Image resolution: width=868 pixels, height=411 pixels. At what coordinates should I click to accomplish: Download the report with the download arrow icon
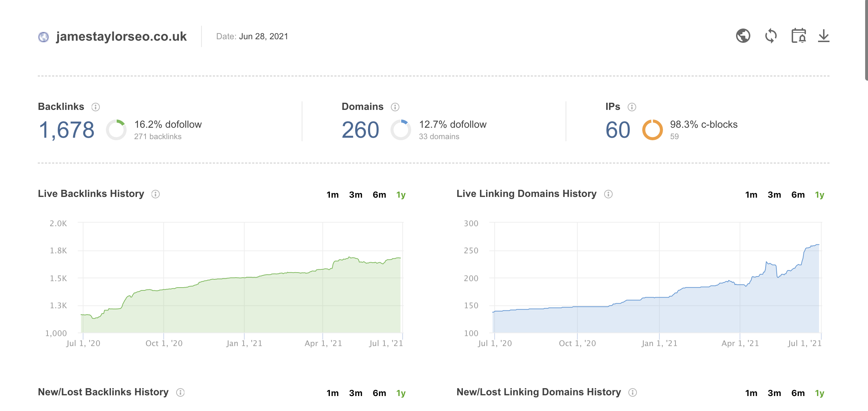(x=824, y=36)
